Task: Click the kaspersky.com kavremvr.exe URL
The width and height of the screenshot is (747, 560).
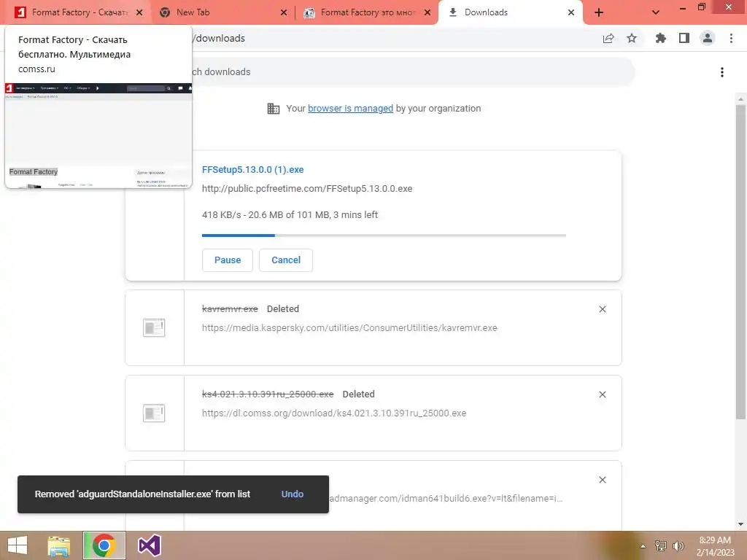Action: click(x=349, y=328)
